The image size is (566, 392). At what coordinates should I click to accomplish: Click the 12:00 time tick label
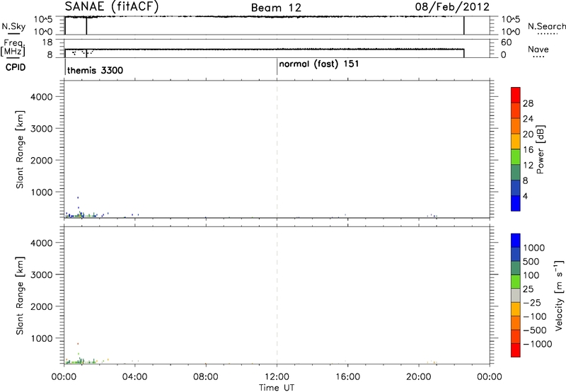coord(277,377)
